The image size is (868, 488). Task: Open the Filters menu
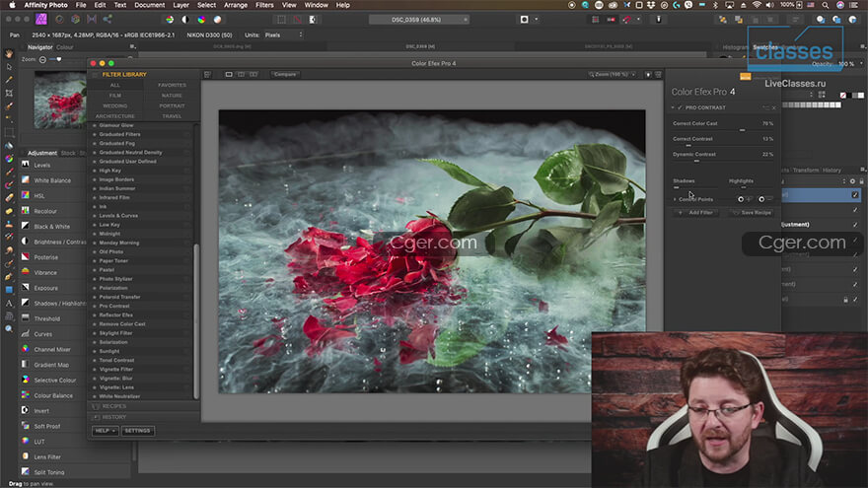point(264,5)
